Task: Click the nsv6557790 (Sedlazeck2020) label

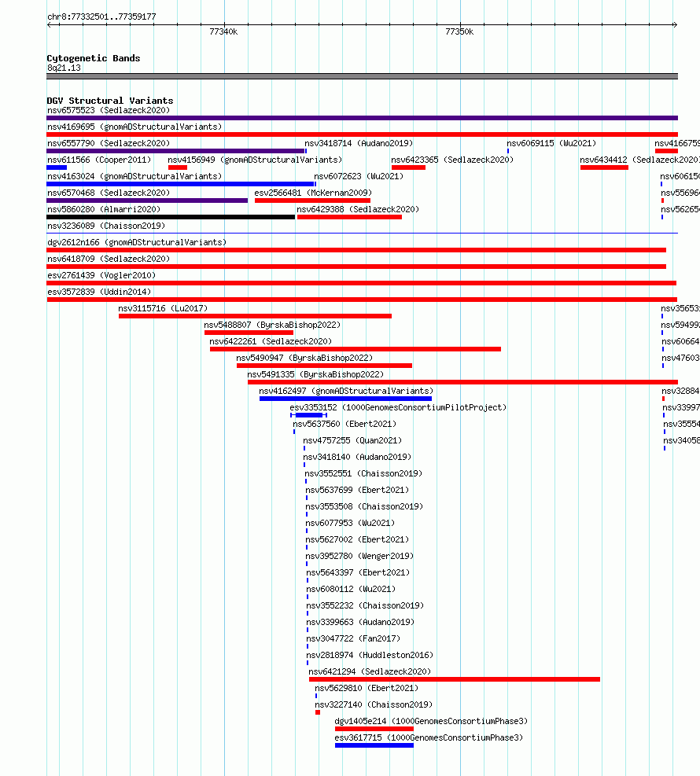Action: click(x=109, y=144)
